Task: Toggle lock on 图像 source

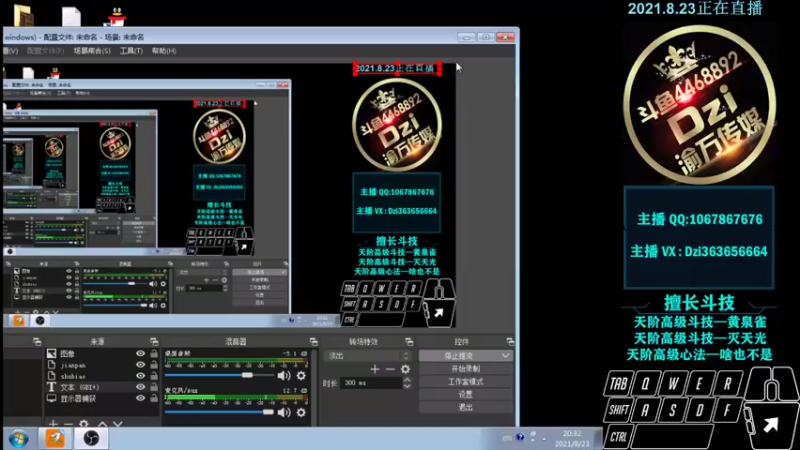Action: (154, 354)
